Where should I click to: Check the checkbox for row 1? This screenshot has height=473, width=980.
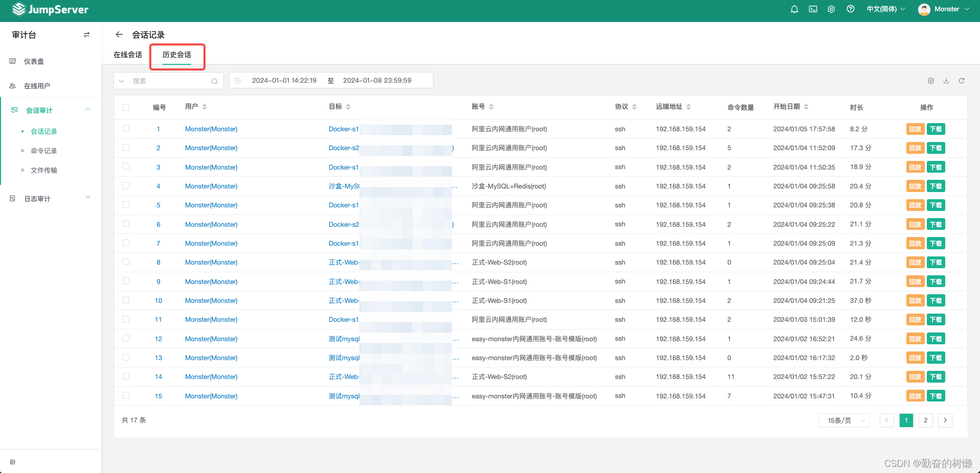(126, 129)
